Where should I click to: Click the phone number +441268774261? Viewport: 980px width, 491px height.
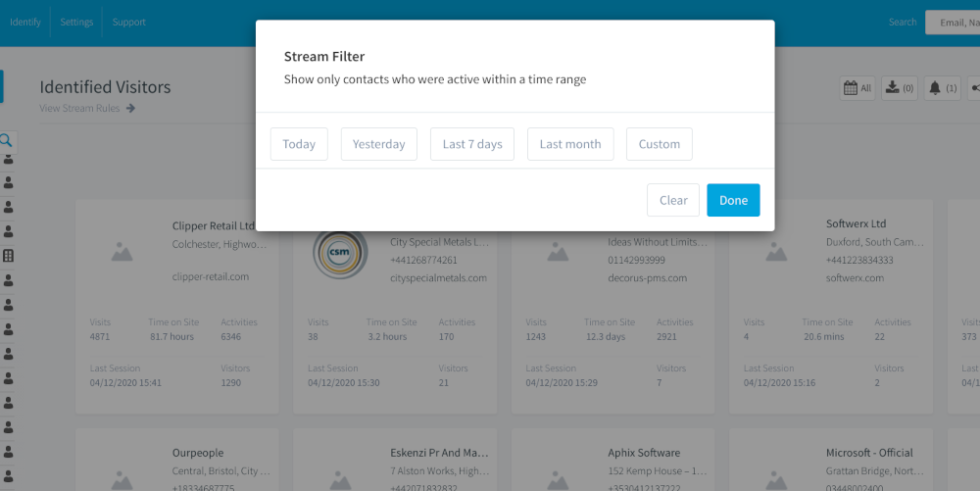point(423,260)
